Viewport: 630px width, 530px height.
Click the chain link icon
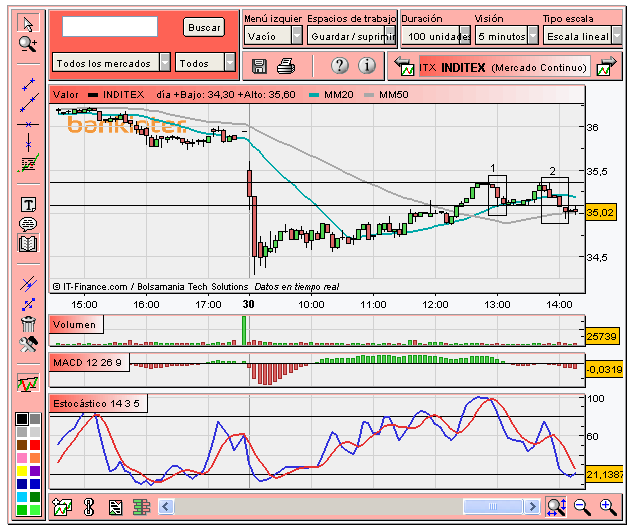(x=89, y=507)
